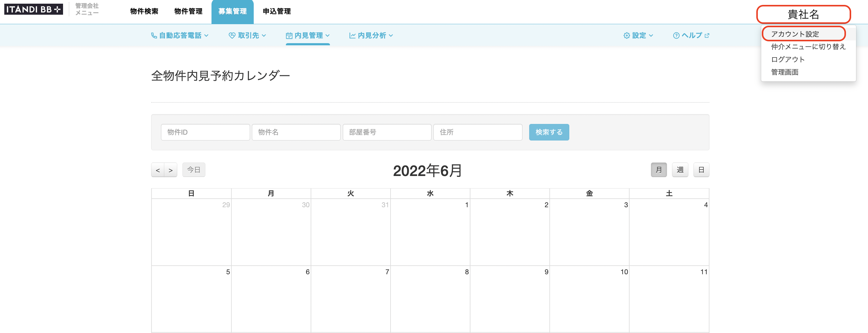
Task: Switch calendar to 日 day view
Action: tap(701, 170)
